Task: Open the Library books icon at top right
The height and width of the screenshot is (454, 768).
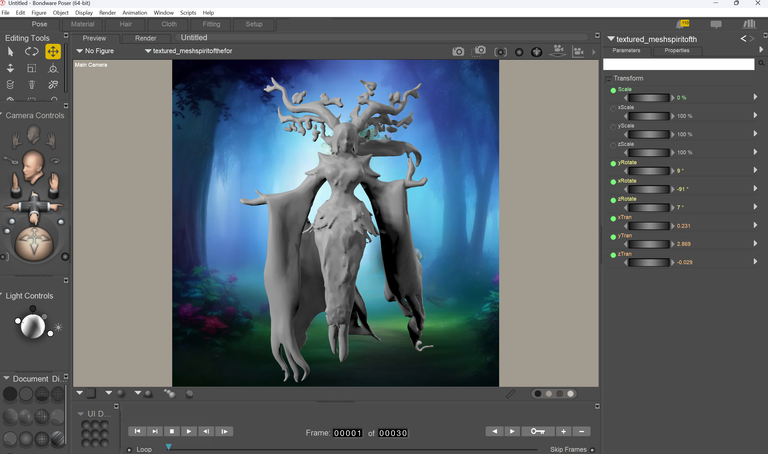Action: point(749,24)
